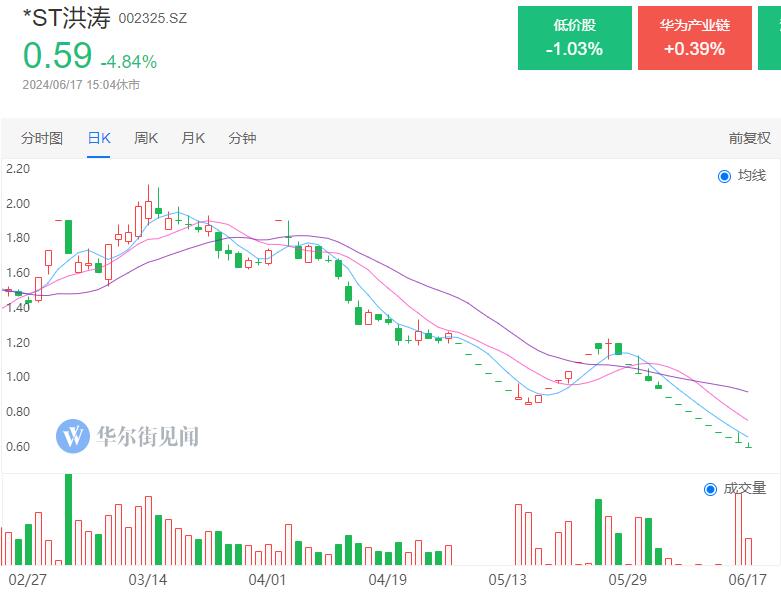
Task: Click the 002325.SZ stock code
Action: 152,18
